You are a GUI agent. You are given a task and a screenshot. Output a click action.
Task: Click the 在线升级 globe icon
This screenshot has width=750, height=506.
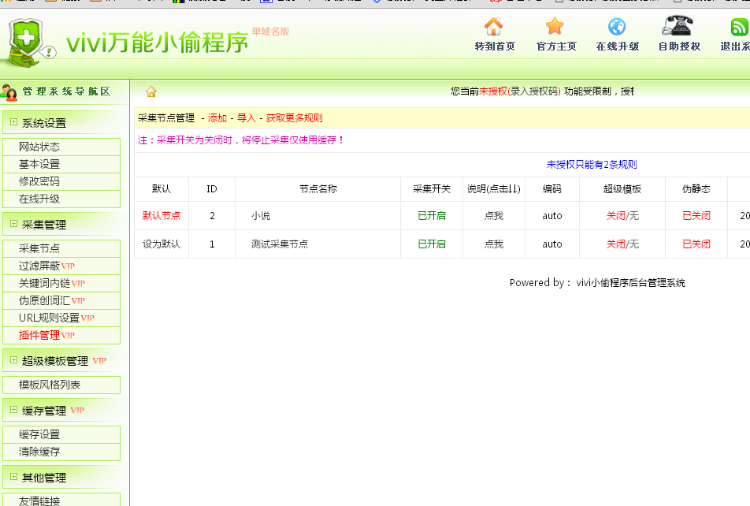(x=617, y=26)
